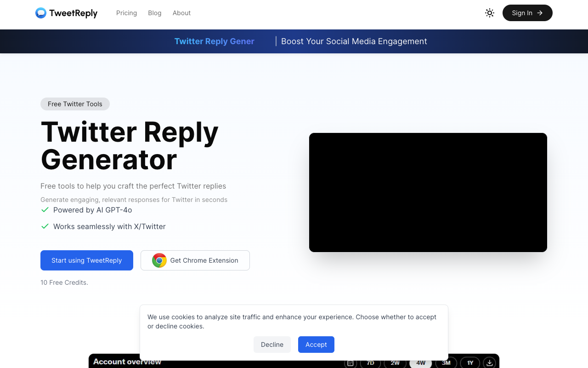
Task: Click the black video preview area
Action: tap(428, 192)
